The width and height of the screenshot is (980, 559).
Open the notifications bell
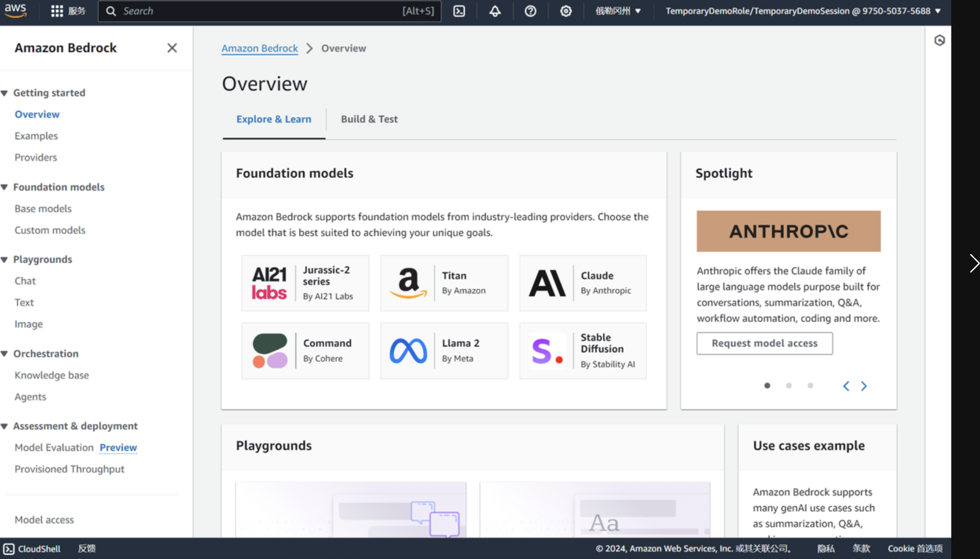495,11
